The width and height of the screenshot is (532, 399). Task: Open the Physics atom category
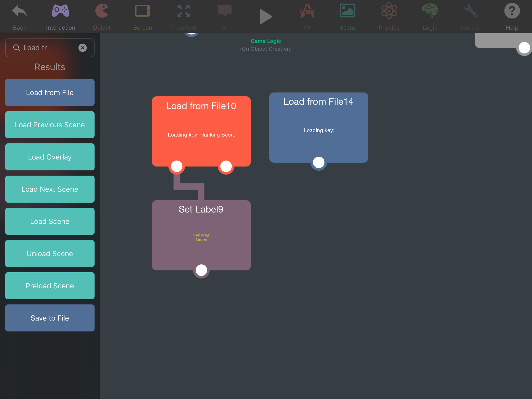pos(389,12)
